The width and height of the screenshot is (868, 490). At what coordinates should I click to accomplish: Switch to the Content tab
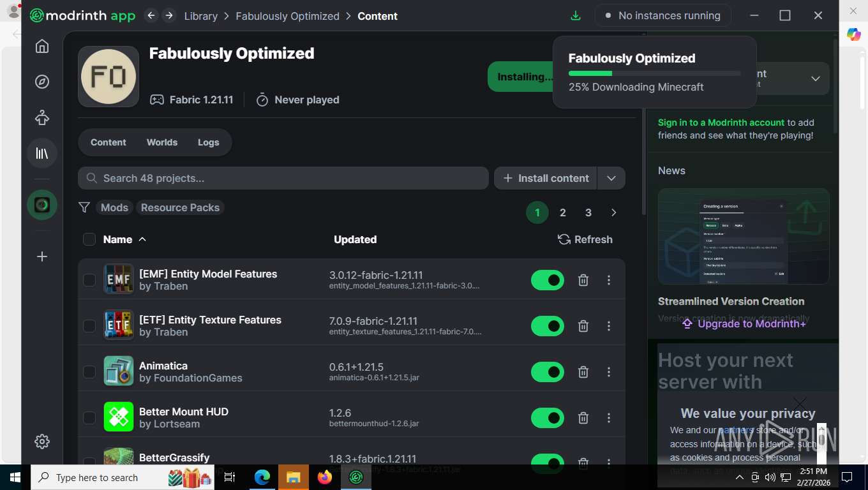click(108, 142)
